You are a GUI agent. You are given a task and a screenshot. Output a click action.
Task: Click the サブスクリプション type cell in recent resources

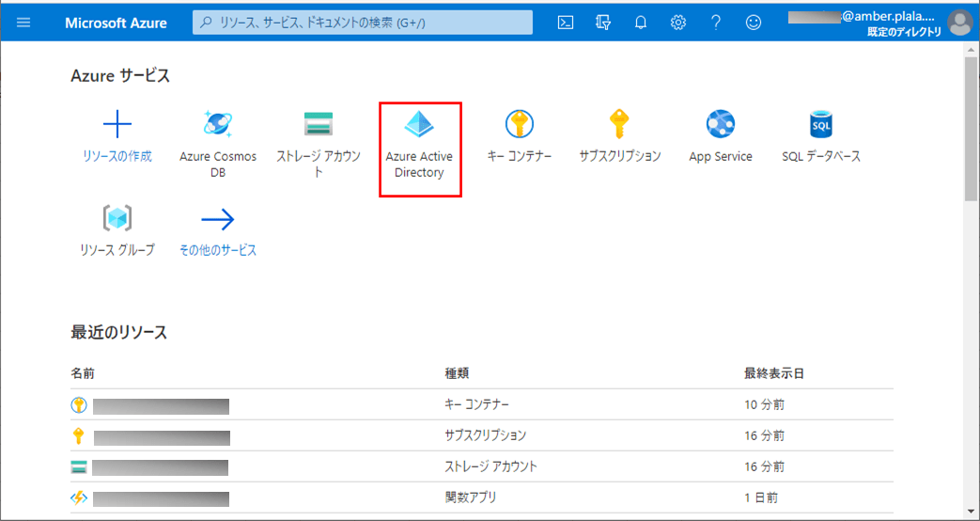click(x=486, y=434)
